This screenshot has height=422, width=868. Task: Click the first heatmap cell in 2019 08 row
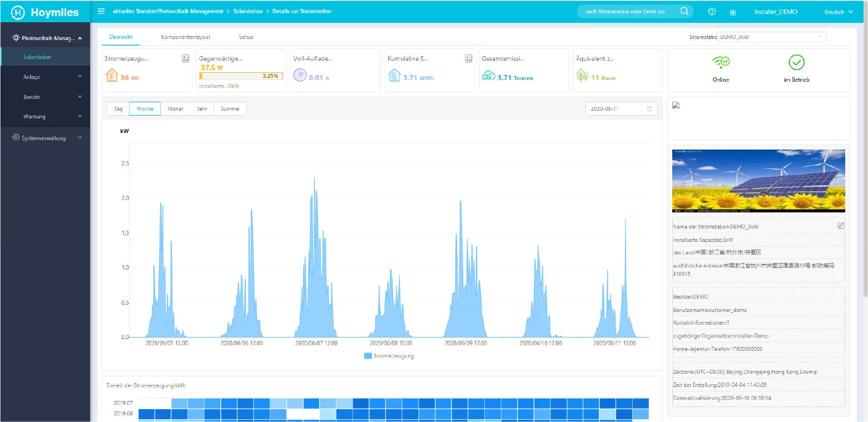coord(146,414)
